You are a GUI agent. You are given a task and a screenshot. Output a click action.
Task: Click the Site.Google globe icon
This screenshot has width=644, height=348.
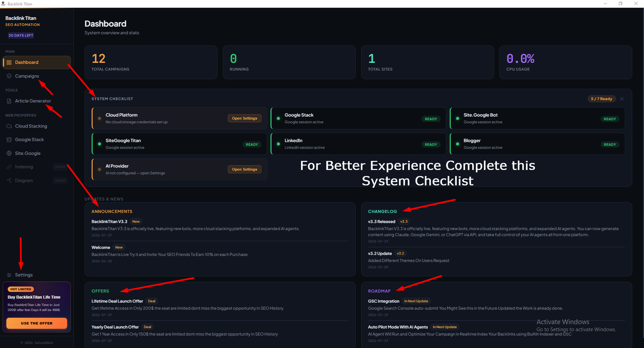click(9, 153)
